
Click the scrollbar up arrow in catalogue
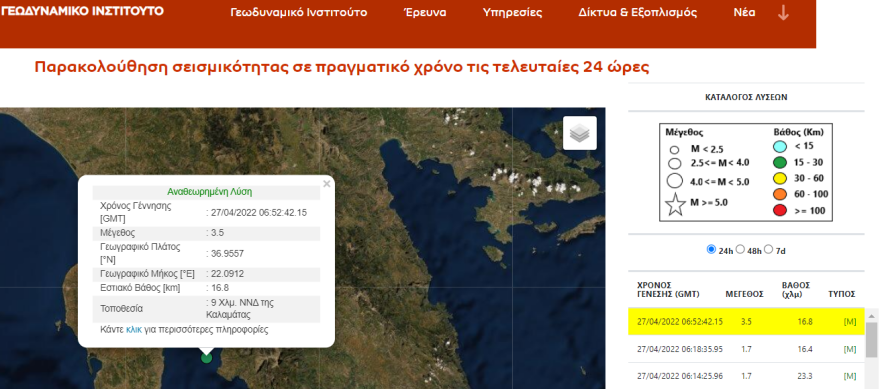(871, 315)
